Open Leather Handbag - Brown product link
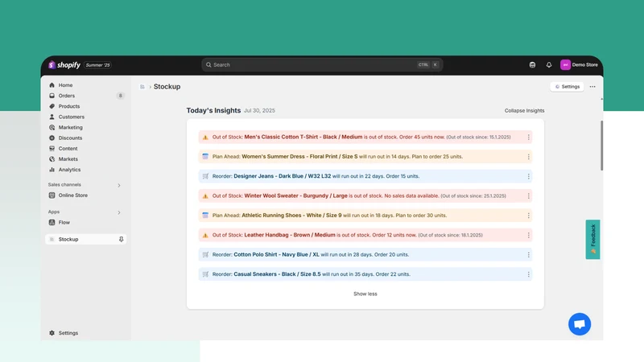This screenshot has width=644, height=362. pyautogui.click(x=290, y=235)
